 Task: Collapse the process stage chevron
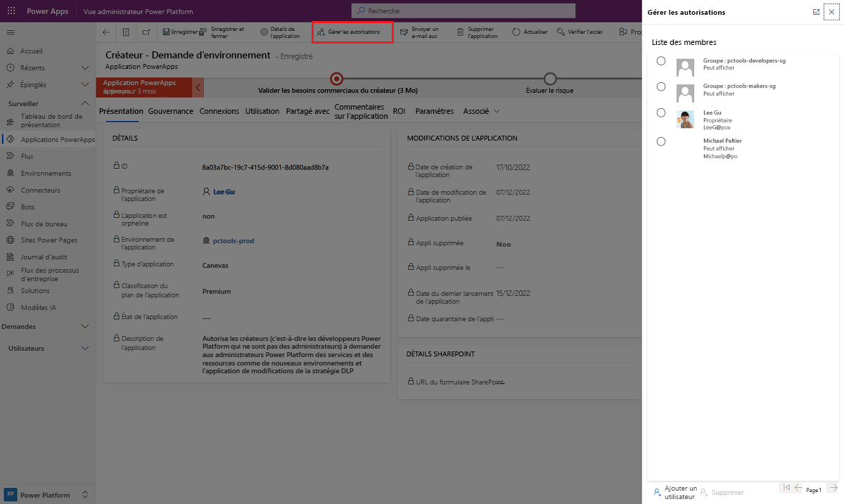pos(198,88)
